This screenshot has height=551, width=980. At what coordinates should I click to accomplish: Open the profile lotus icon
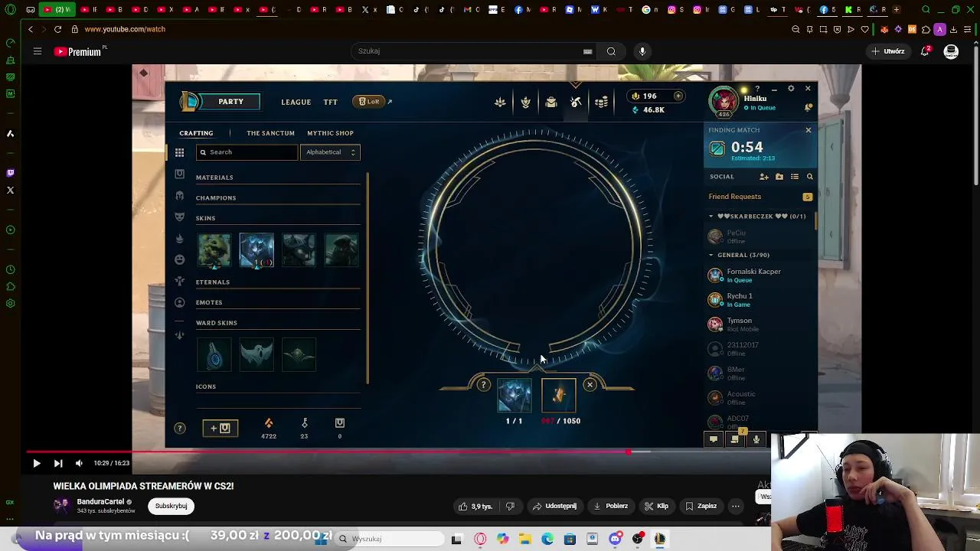click(x=500, y=102)
